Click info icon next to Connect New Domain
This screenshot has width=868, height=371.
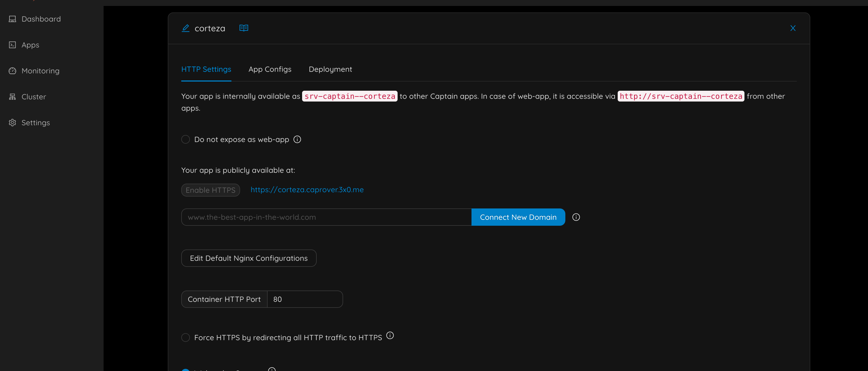[x=576, y=217]
